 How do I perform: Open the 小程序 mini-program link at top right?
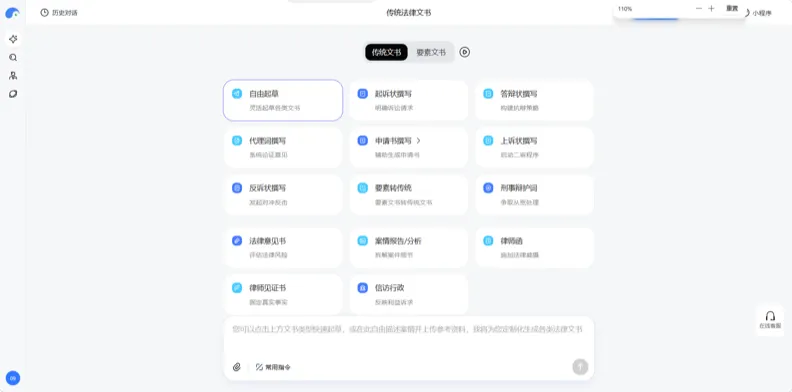coord(762,13)
